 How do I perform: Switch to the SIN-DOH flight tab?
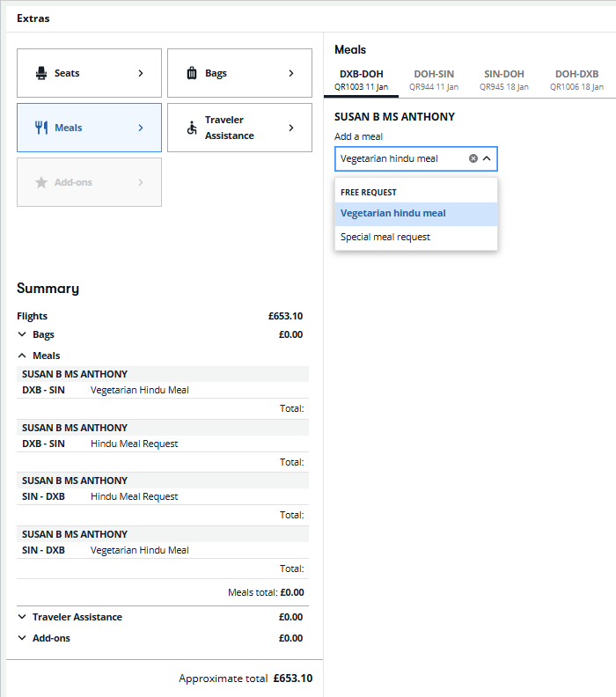(x=504, y=80)
